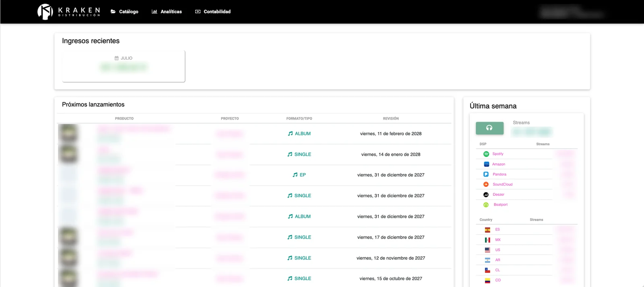Click the REVISIÓN column header
This screenshot has width=644, height=287.
(x=391, y=119)
